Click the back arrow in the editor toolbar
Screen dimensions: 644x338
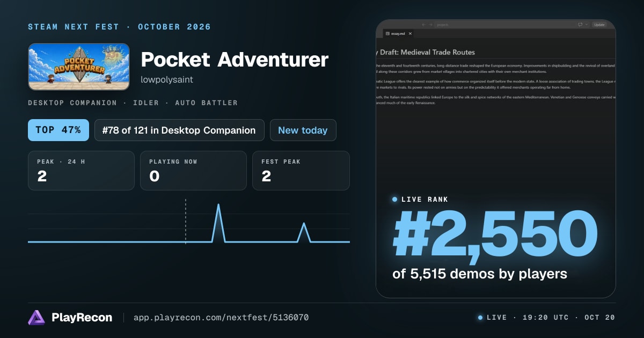pyautogui.click(x=423, y=25)
